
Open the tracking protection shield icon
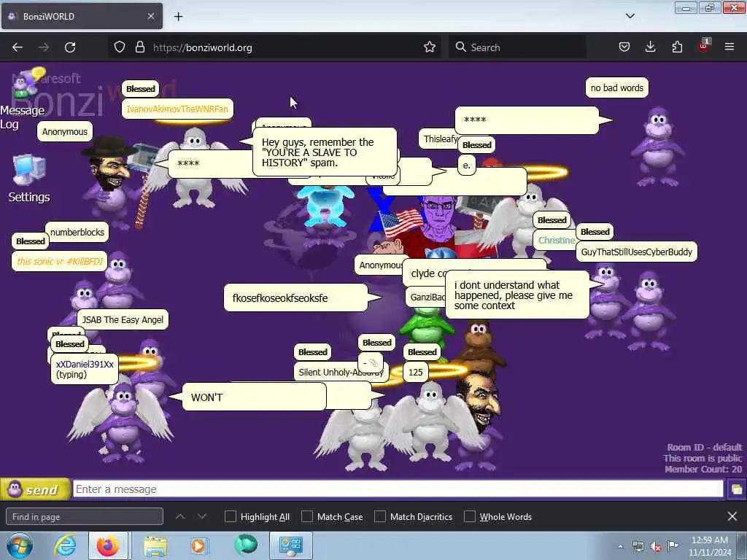click(x=120, y=47)
